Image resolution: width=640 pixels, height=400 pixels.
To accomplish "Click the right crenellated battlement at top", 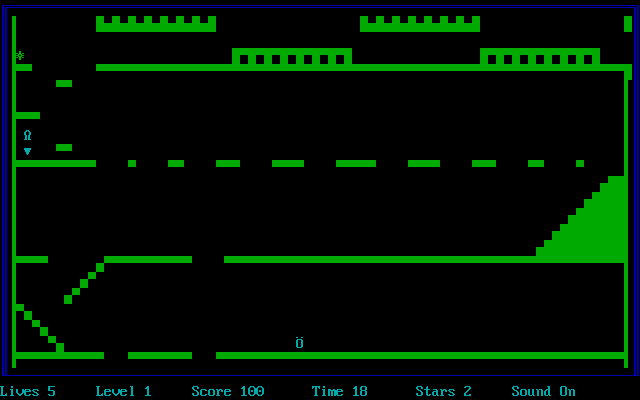I will tap(420, 24).
